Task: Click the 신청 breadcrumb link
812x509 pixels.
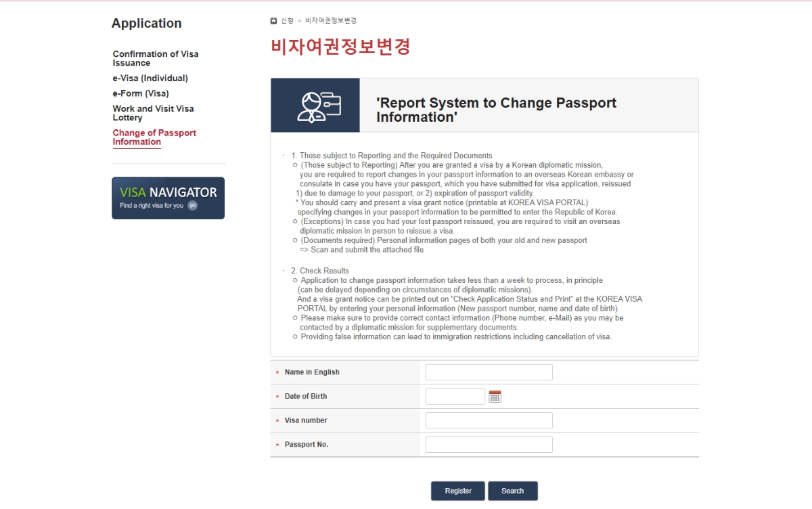Action: point(288,21)
